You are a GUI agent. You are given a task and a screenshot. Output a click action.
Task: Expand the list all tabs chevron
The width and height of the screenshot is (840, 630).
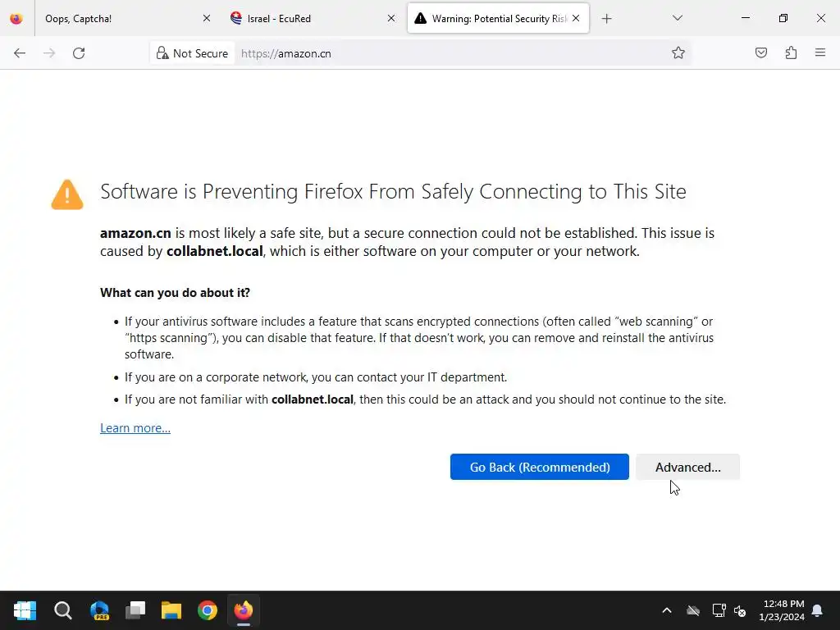tap(678, 18)
